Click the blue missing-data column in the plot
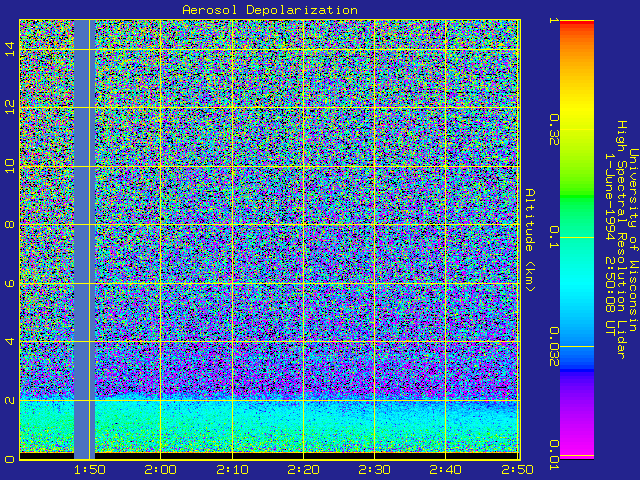The width and height of the screenshot is (640, 480). (84, 239)
